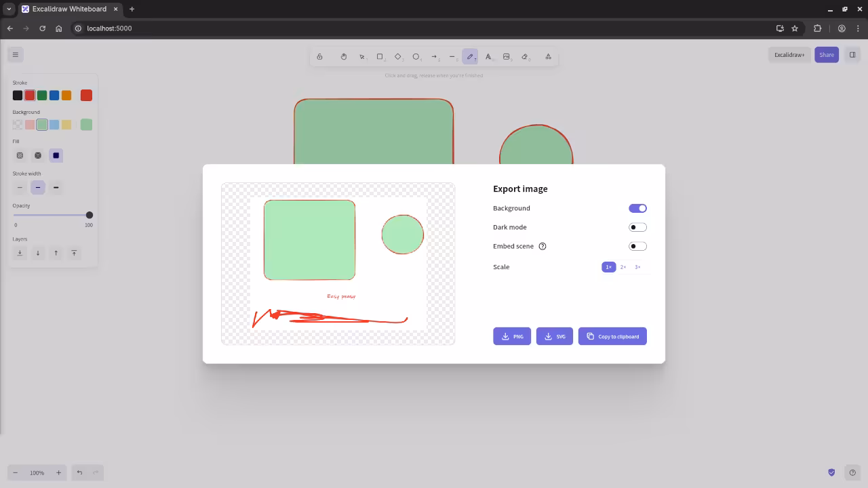Click Copy to clipboard button
Viewport: 868px width, 488px height.
coord(612,335)
